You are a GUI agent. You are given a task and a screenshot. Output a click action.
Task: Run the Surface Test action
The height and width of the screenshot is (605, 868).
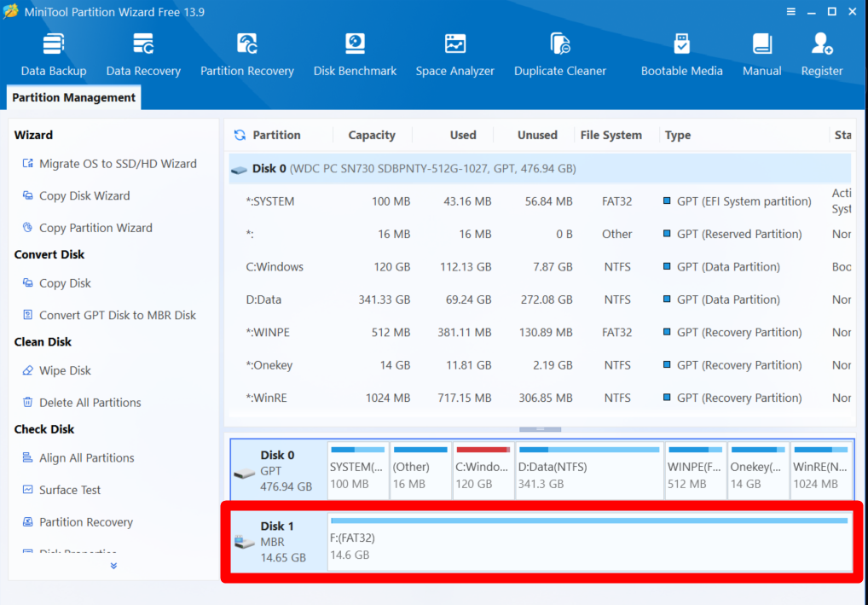click(61, 491)
